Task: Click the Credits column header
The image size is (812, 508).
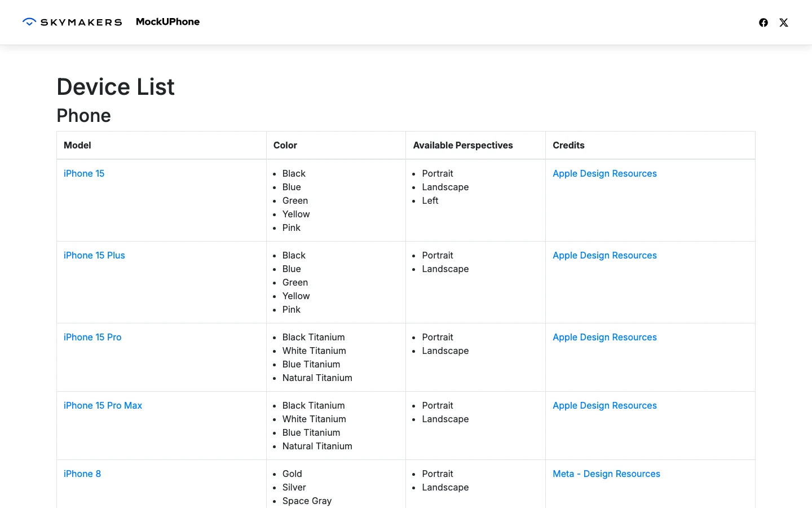Action: point(568,145)
